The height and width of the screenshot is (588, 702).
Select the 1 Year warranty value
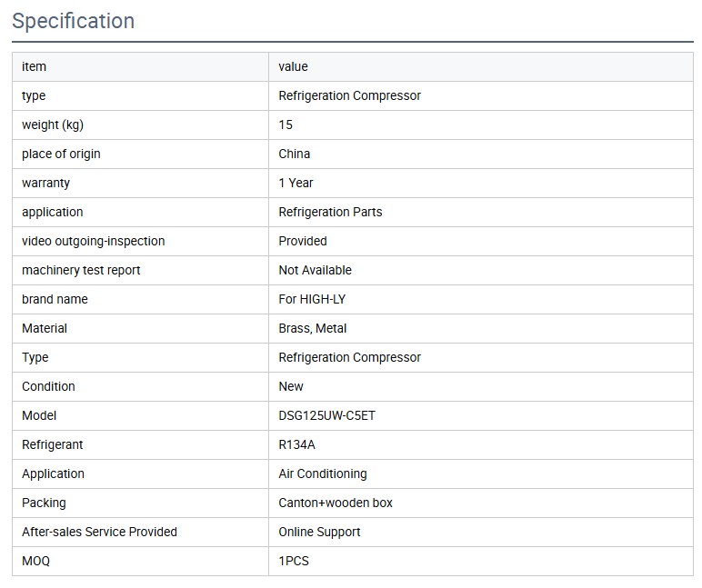296,183
